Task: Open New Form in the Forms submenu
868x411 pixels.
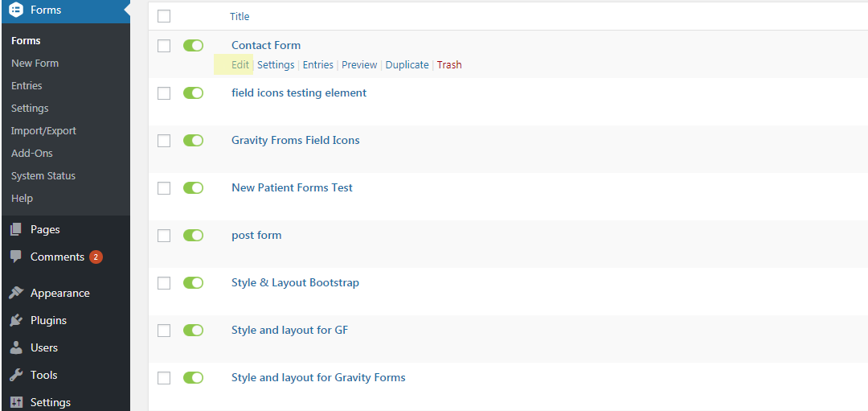Action: pos(35,64)
